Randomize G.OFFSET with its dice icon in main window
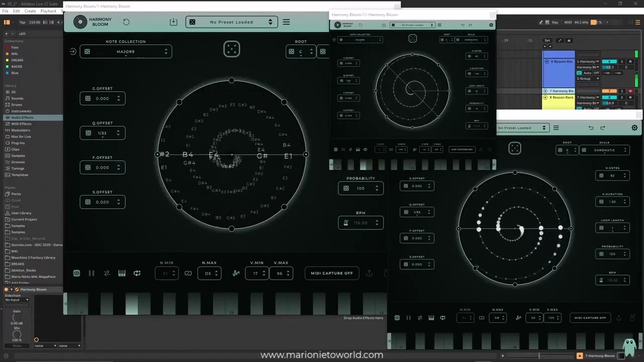Viewport: 644px width, 362px height. [88, 99]
